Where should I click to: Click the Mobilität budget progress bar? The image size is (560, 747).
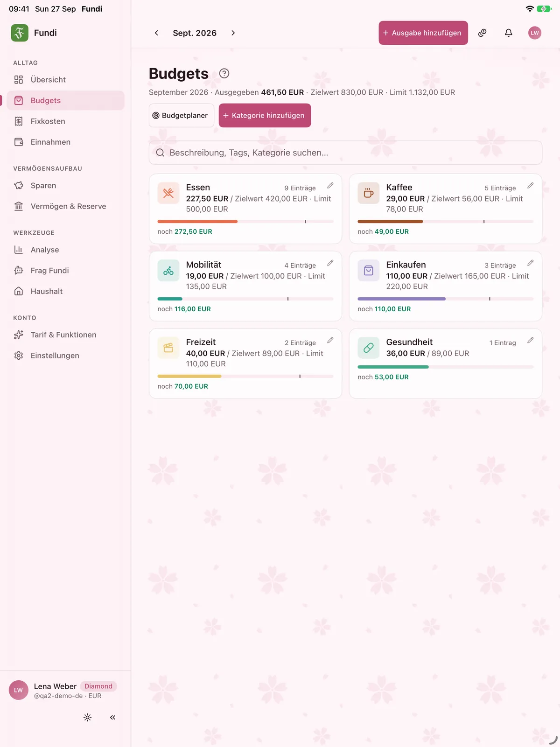245,299
